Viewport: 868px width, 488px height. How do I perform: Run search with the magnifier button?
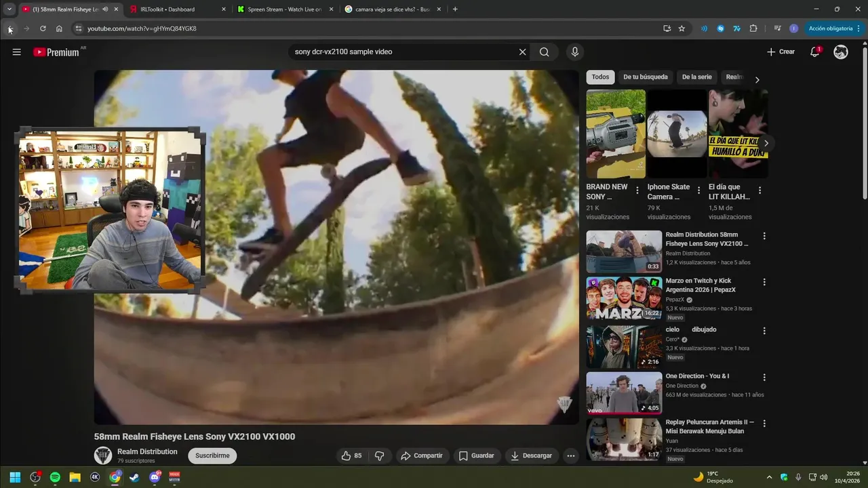click(x=545, y=52)
